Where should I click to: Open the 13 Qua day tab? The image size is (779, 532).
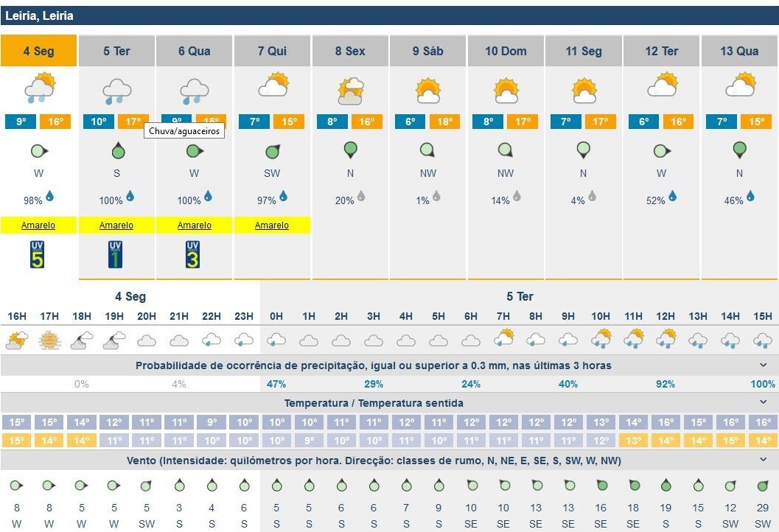(x=739, y=51)
